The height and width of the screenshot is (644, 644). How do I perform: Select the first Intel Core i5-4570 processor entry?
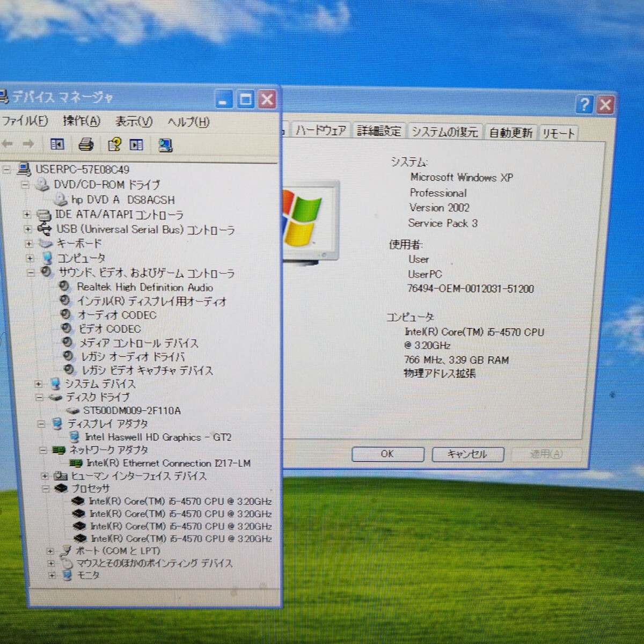[x=180, y=501]
